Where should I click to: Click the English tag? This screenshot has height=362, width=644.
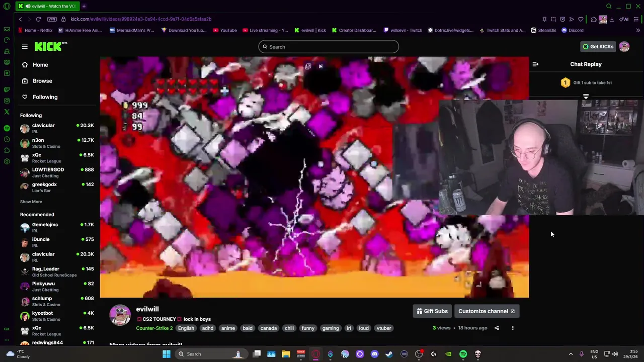[x=186, y=328]
